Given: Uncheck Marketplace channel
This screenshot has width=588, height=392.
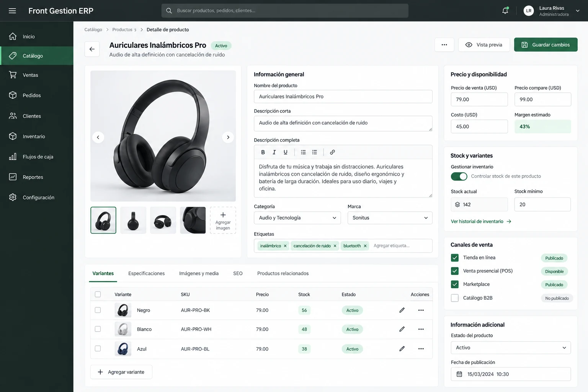Looking at the screenshot, I should [455, 284].
